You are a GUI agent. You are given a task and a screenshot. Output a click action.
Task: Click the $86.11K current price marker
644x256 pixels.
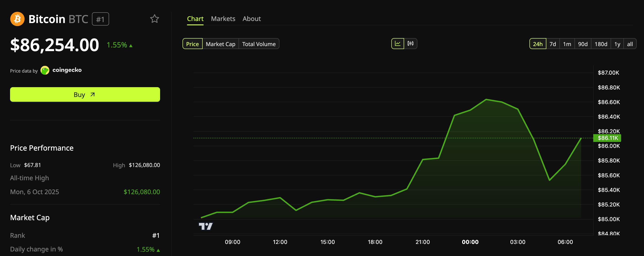tap(607, 138)
